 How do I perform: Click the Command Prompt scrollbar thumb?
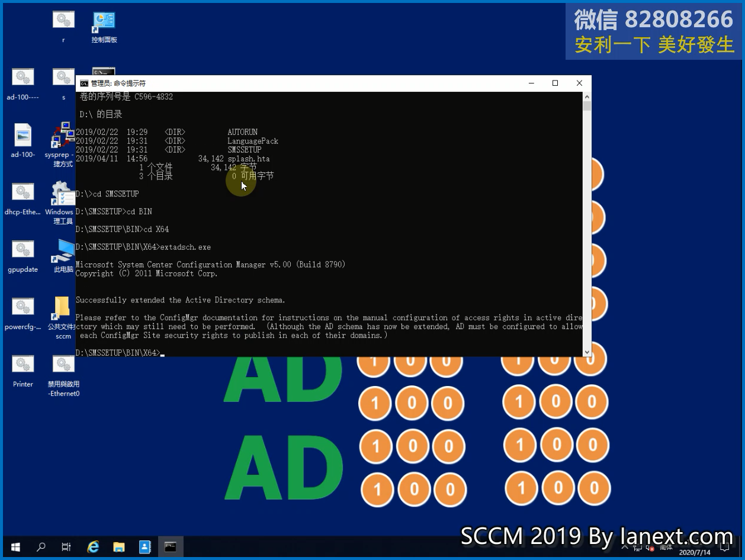587,107
